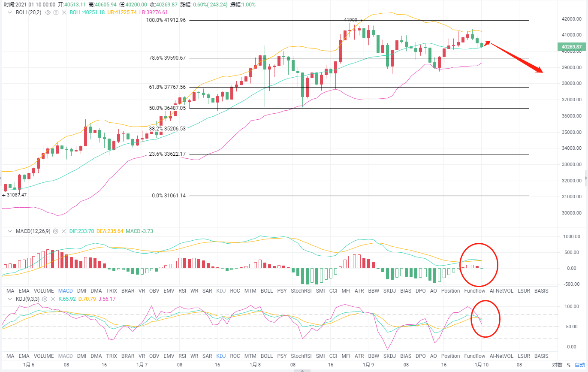Select BOLL tab in KDJ panel's indicator row
The height and width of the screenshot is (372, 588).
point(267,356)
